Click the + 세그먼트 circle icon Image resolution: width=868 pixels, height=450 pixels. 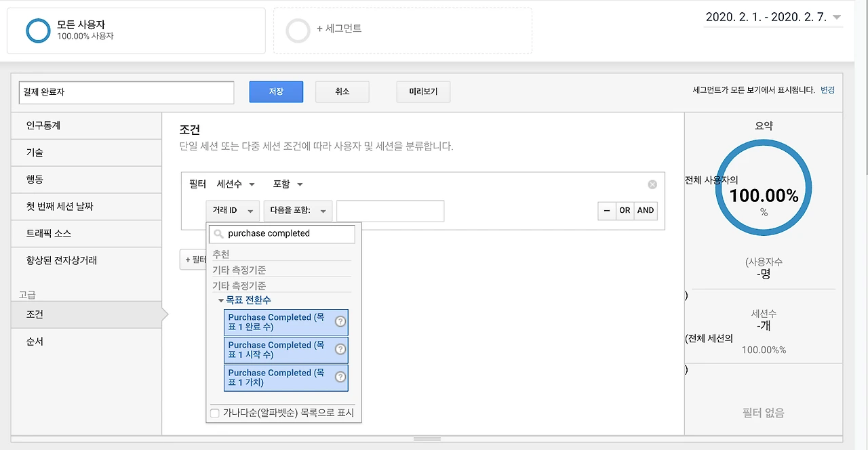[298, 30]
